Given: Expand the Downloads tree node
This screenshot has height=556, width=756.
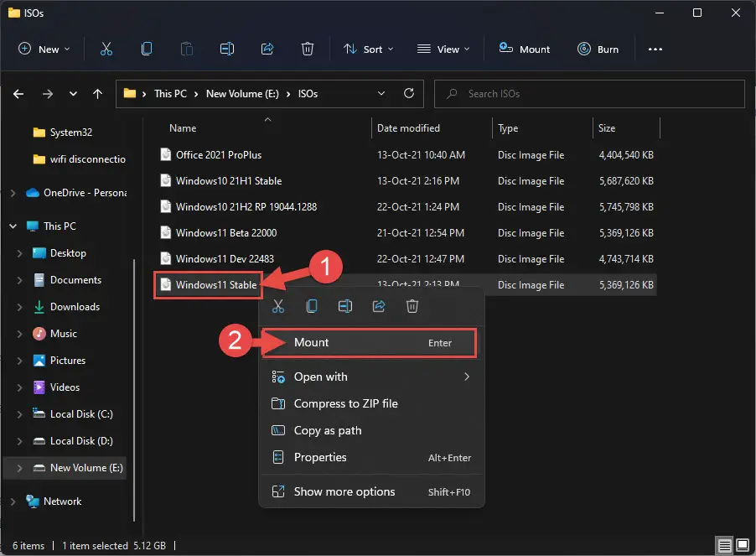Looking at the screenshot, I should click(x=19, y=307).
